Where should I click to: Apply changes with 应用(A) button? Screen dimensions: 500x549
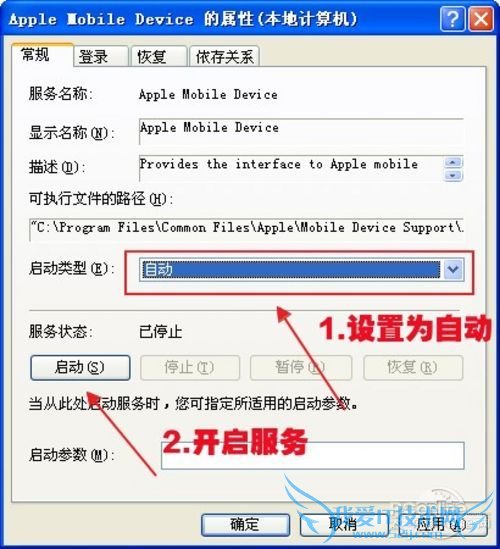pyautogui.click(x=443, y=524)
